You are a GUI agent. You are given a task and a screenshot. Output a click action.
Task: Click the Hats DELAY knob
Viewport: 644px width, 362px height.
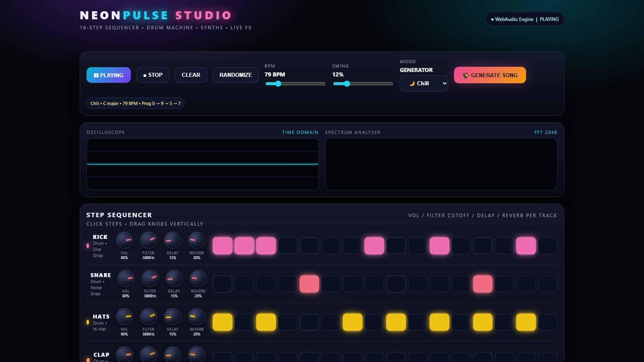(x=173, y=317)
